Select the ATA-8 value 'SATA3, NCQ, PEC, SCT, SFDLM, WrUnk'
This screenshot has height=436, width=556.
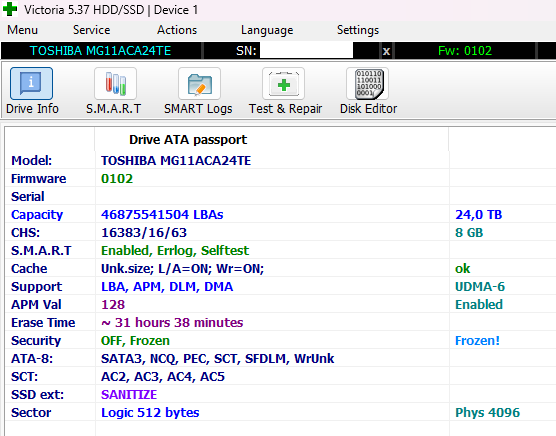tap(217, 359)
